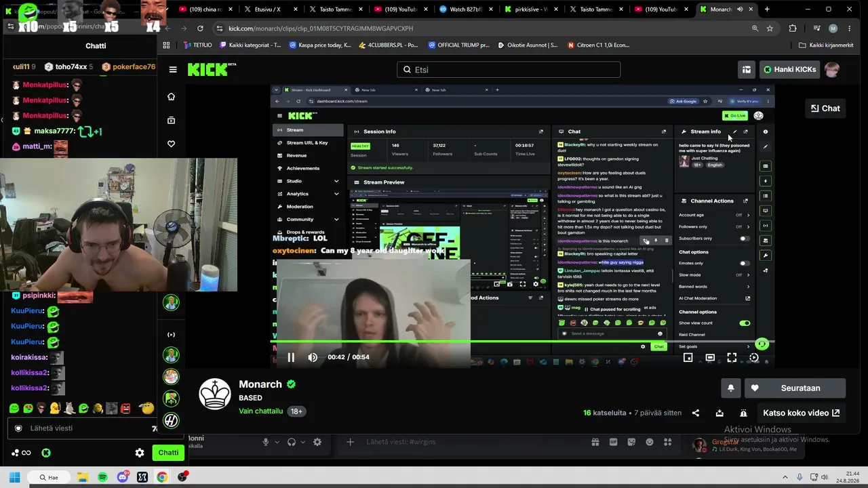Open the microphone options dropdown arrow
The image size is (868, 488).
pyautogui.click(x=277, y=443)
